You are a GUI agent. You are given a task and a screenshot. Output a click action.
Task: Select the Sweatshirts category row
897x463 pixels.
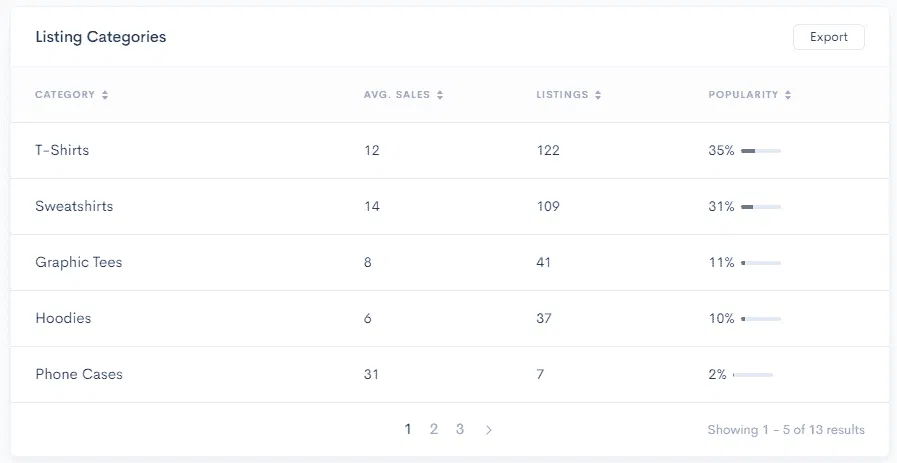tap(74, 206)
